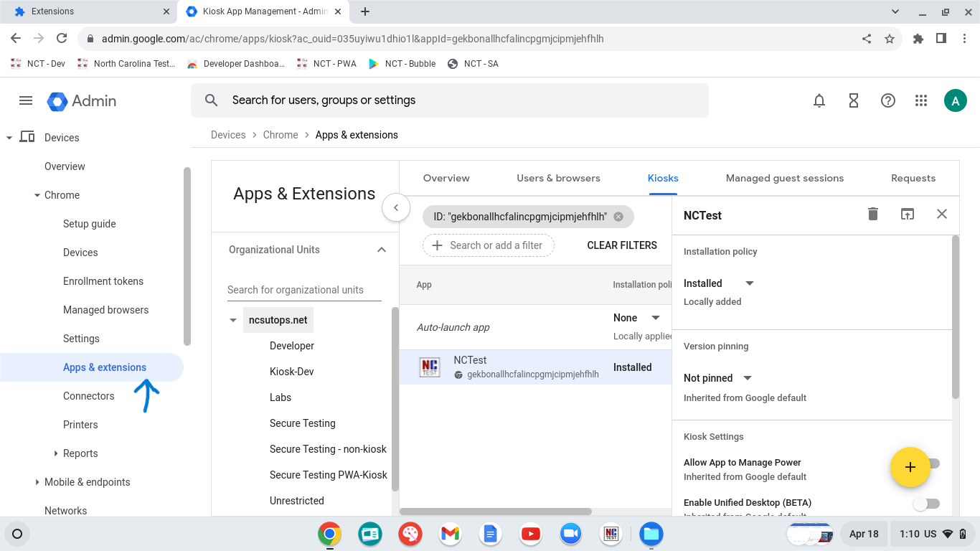The height and width of the screenshot is (551, 980).
Task: Open Chrome three-dot menu
Action: [963, 39]
